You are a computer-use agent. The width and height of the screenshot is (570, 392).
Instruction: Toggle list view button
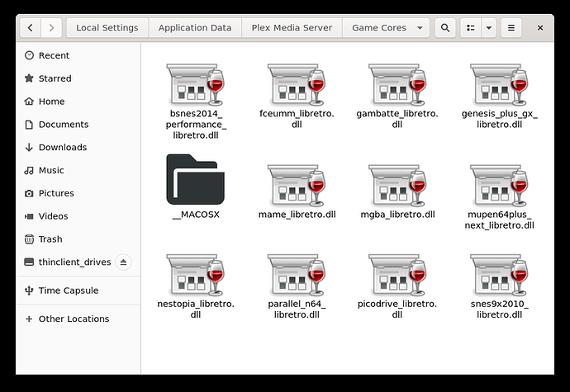pos(471,28)
